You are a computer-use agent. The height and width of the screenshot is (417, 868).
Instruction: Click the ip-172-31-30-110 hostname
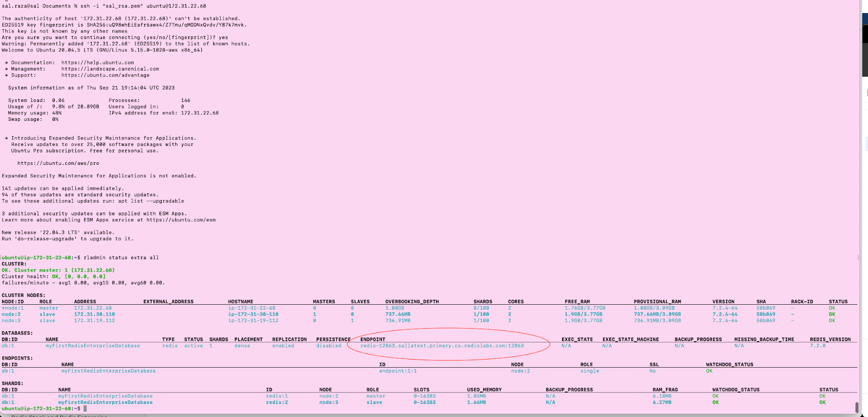[253, 314]
